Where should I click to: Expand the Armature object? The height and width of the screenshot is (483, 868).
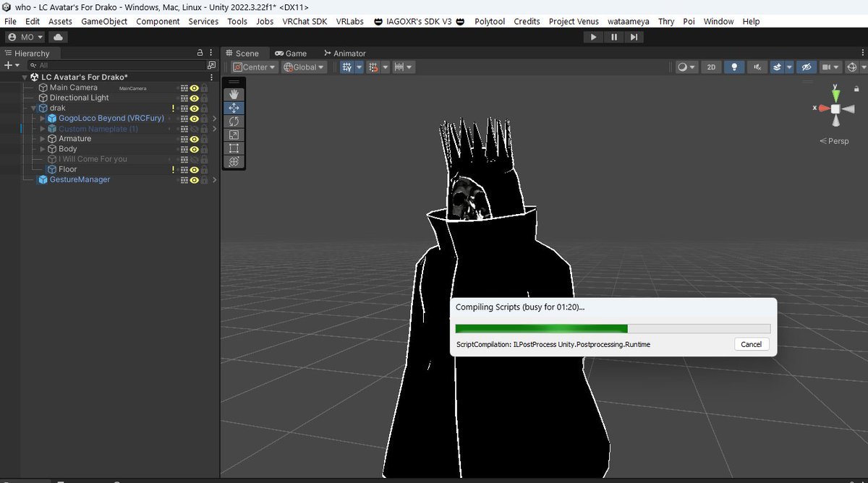tap(43, 139)
